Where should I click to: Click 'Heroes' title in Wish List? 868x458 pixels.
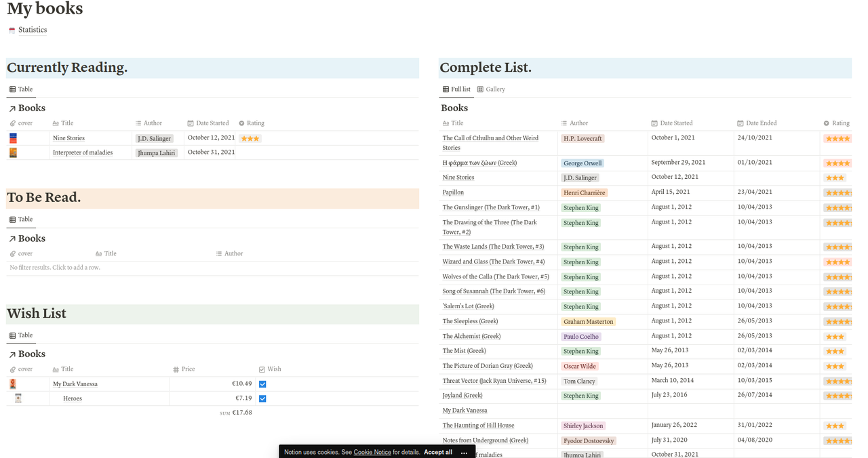[73, 398]
